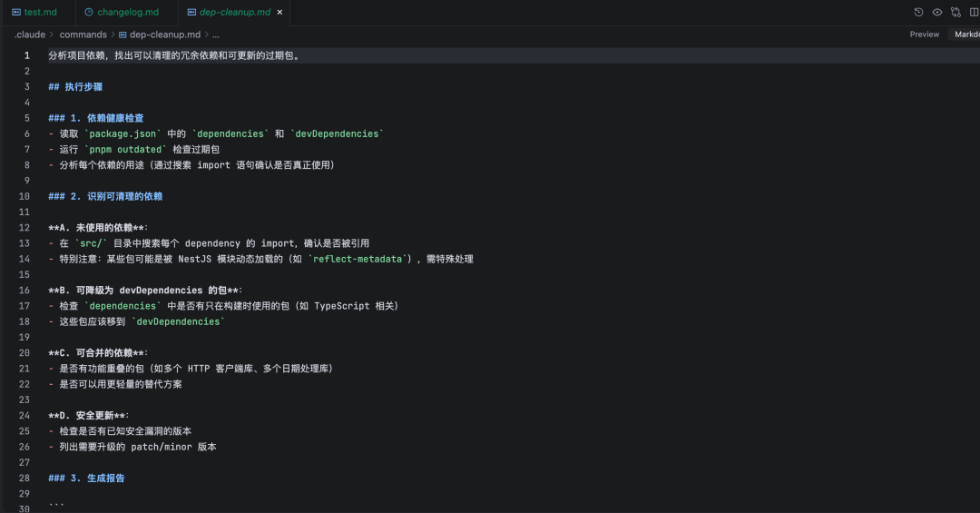The image size is (980, 513).
Task: Click line number 10 in the gutter
Action: 24,196
